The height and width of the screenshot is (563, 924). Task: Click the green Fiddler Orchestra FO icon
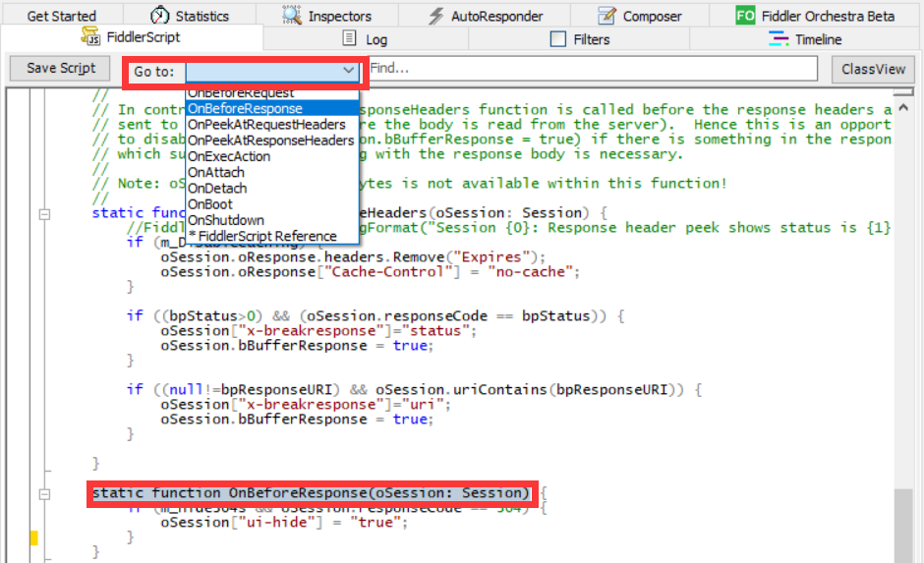tap(745, 16)
